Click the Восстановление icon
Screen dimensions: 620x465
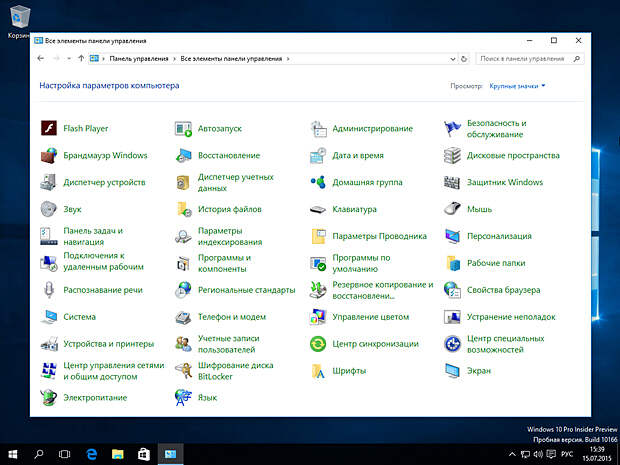[183, 155]
